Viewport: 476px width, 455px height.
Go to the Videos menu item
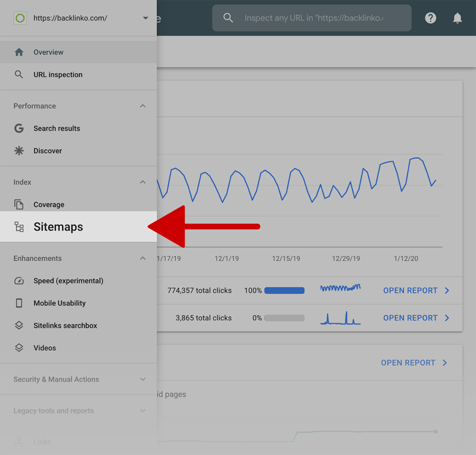point(45,348)
